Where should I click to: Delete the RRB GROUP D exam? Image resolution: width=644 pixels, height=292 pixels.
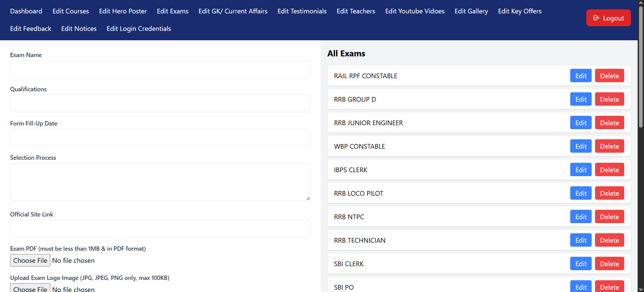[x=609, y=99]
